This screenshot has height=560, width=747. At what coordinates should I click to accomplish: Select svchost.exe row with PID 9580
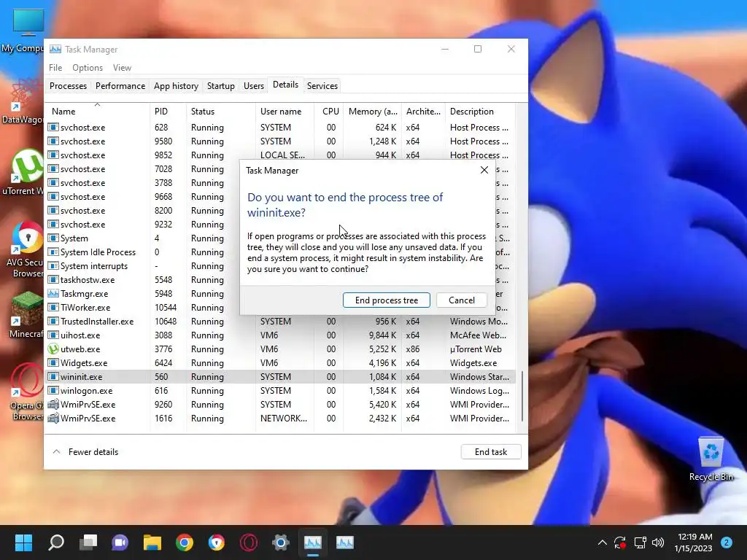coord(281,141)
